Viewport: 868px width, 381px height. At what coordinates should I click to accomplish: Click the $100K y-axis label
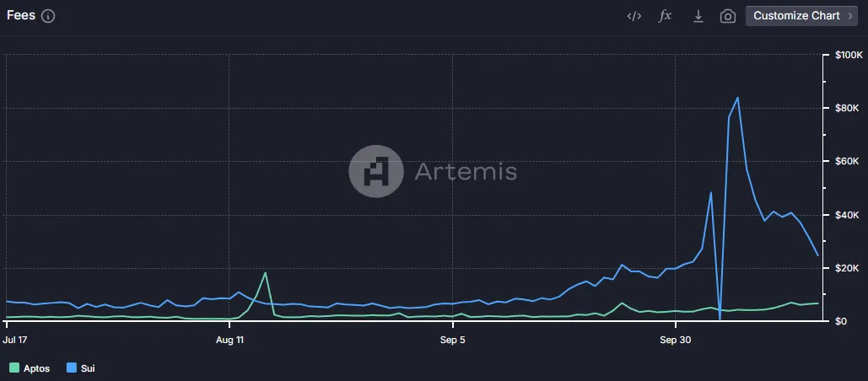(849, 56)
